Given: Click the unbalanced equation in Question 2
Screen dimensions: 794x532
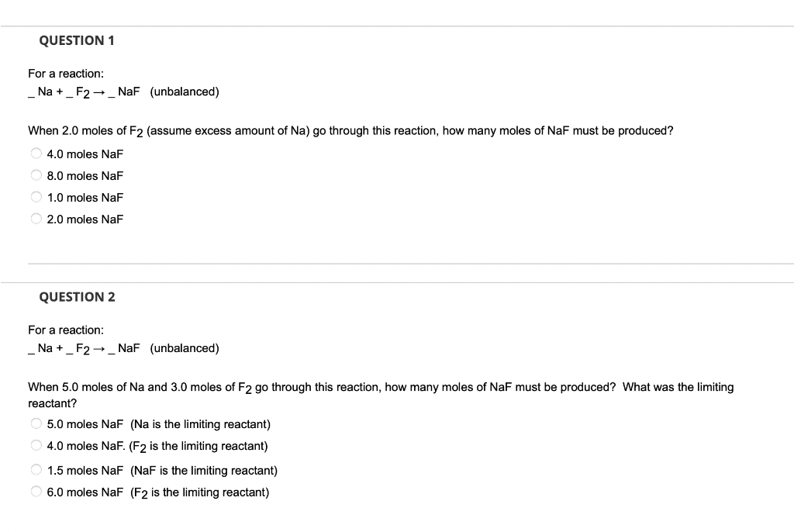Looking at the screenshot, I should pyautogui.click(x=123, y=348).
